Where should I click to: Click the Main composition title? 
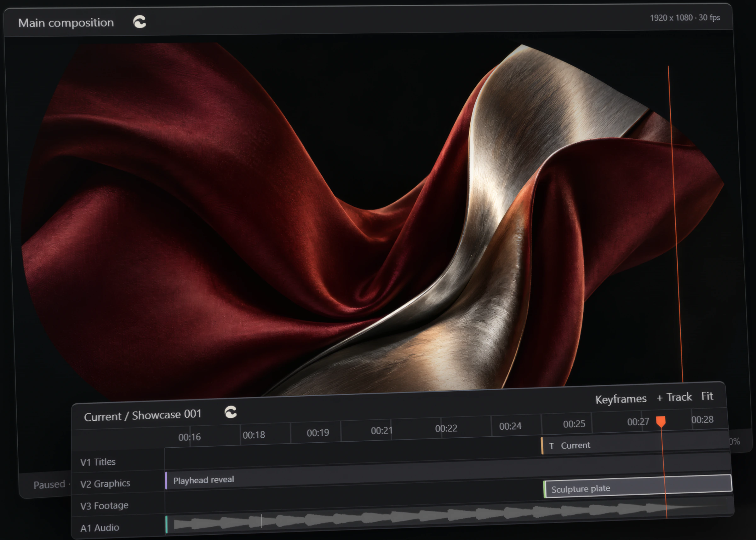tap(66, 23)
